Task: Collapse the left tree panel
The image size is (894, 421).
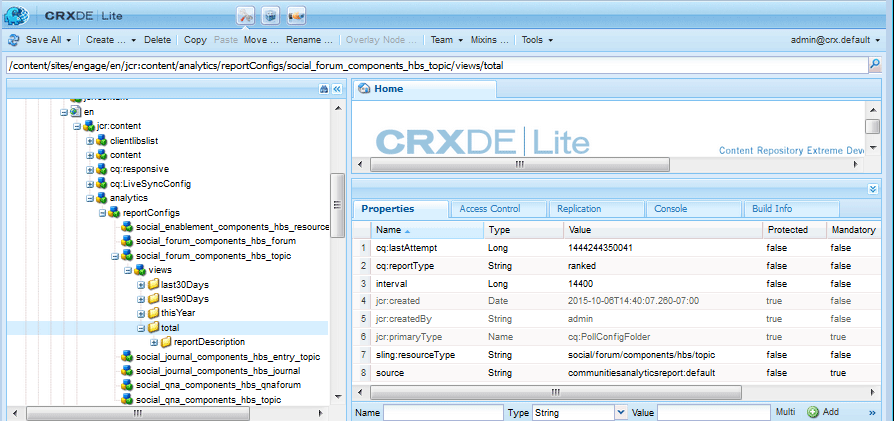Action: 337,89
